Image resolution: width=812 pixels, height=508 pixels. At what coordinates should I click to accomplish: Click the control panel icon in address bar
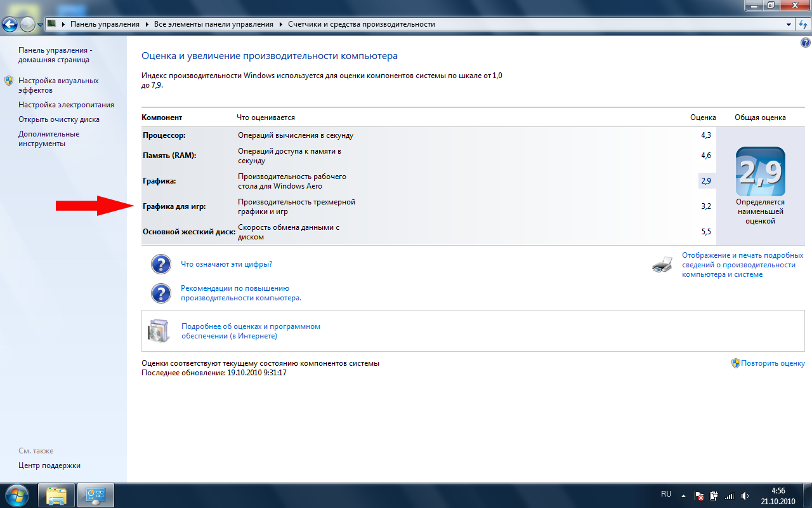pyautogui.click(x=52, y=24)
